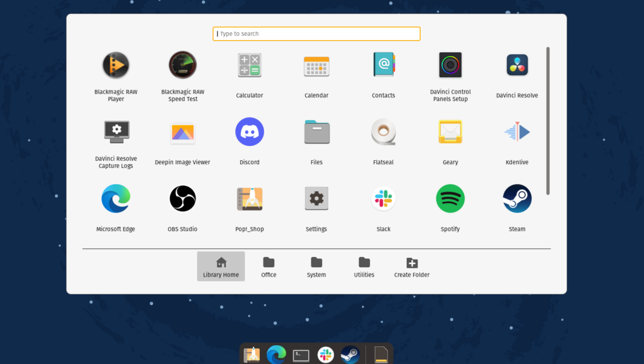
Task: Click the Create Folder button
Action: click(x=412, y=267)
